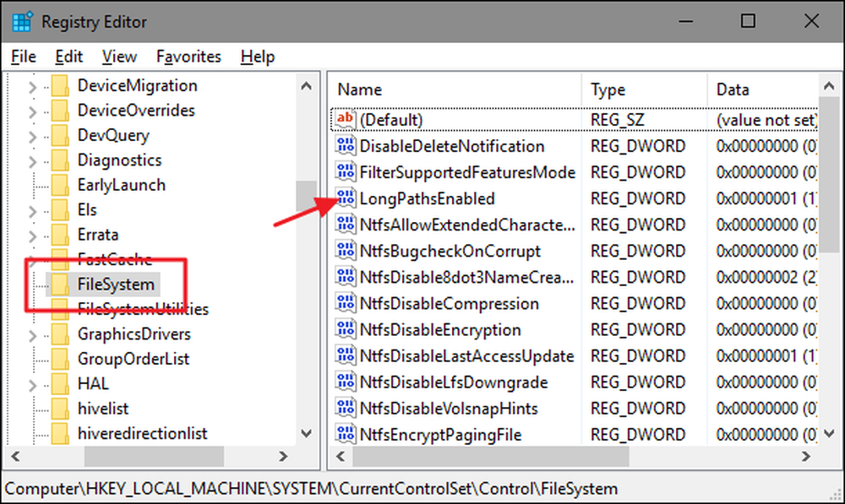Select the FastCache key label
This screenshot has width=845, height=504.
click(x=114, y=259)
